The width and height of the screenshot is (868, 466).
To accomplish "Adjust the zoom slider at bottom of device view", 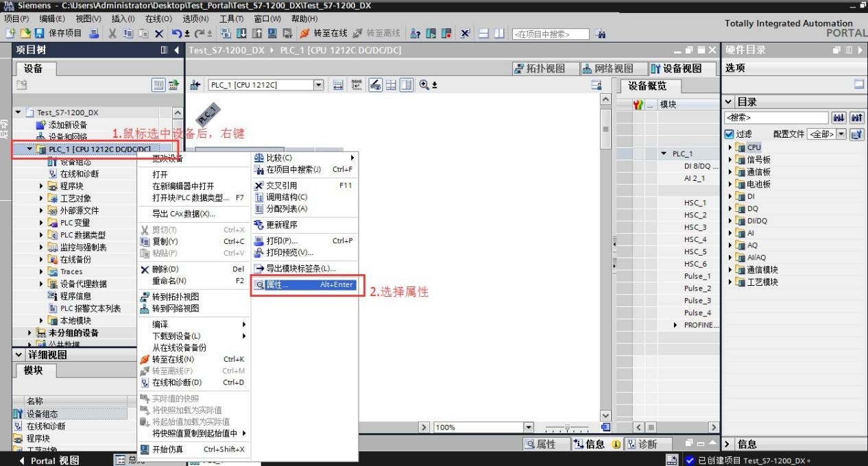I will pos(567,428).
